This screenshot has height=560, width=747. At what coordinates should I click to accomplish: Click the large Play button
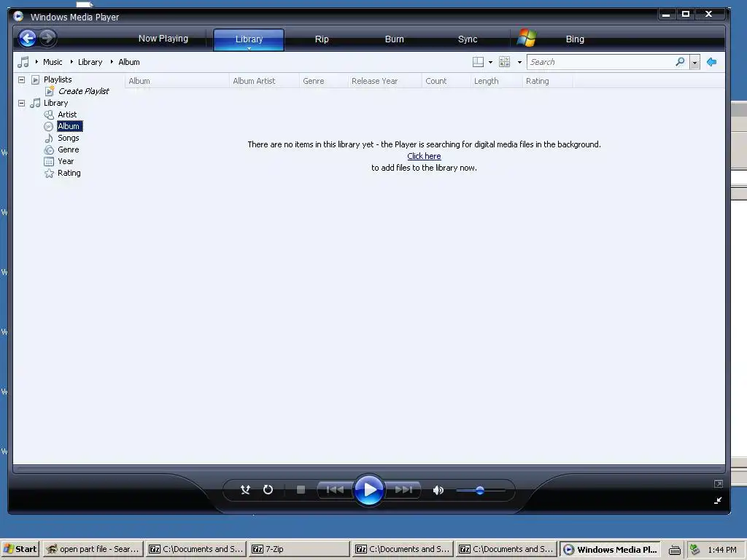(x=368, y=489)
